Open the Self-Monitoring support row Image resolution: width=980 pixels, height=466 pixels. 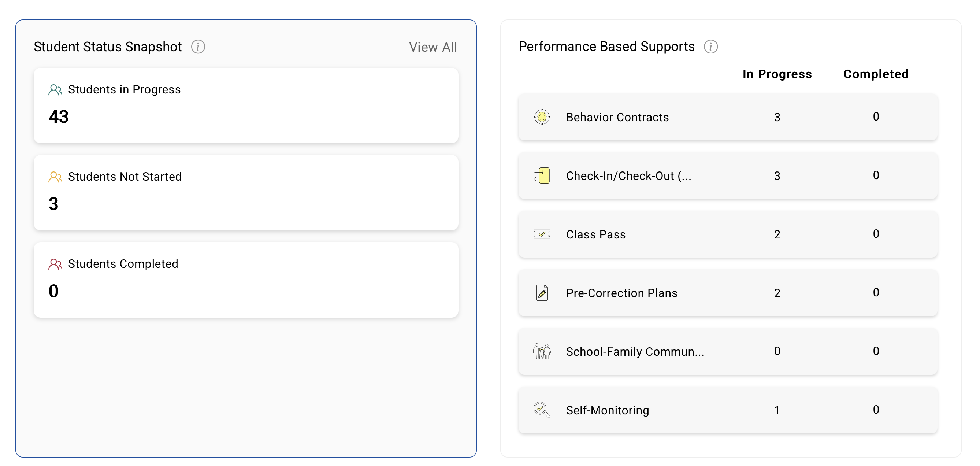pos(727,410)
